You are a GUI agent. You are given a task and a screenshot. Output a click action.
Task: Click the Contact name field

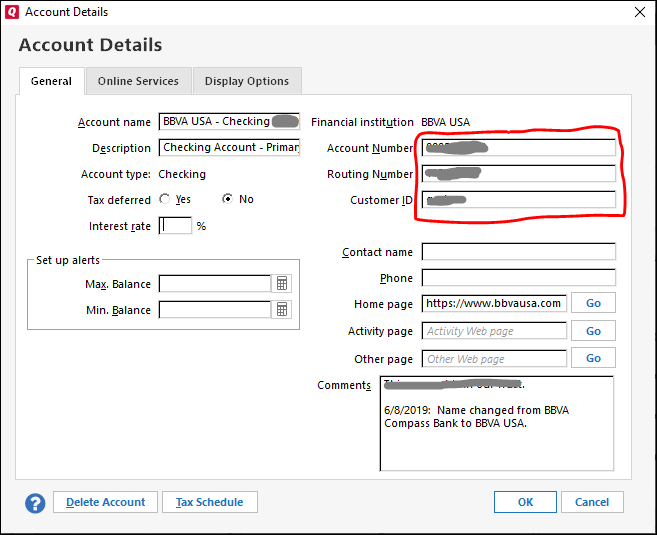(x=519, y=252)
